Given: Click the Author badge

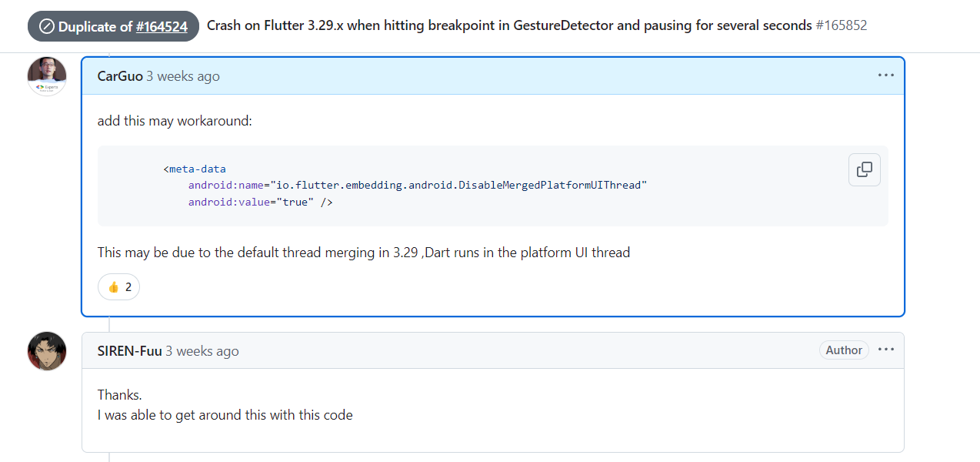Looking at the screenshot, I should click(844, 350).
